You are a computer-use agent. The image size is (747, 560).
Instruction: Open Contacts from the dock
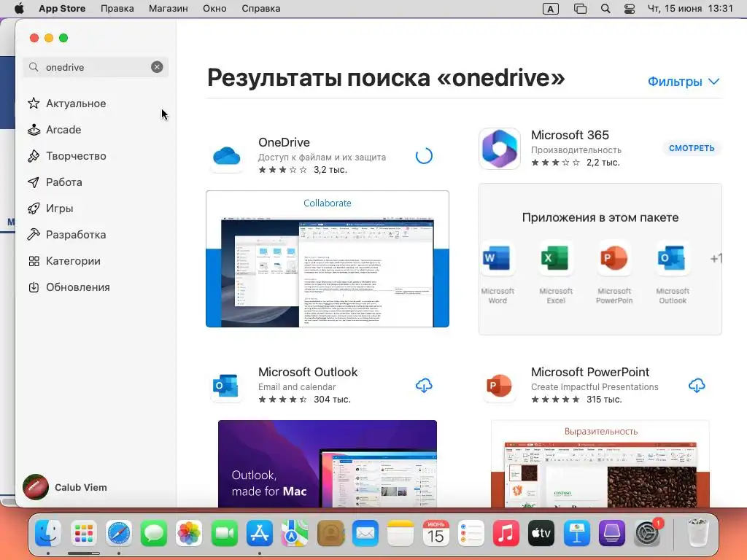tap(330, 533)
